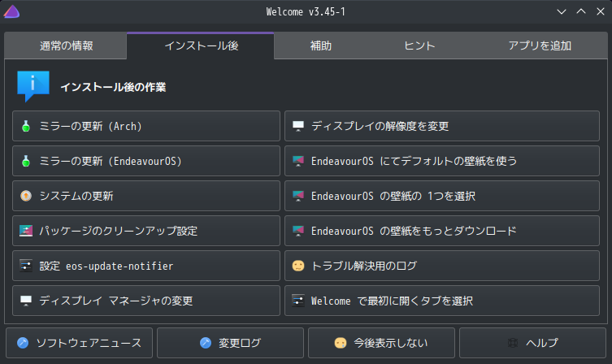Open the 変更ログ button
Image resolution: width=612 pixels, height=364 pixels.
pos(230,343)
